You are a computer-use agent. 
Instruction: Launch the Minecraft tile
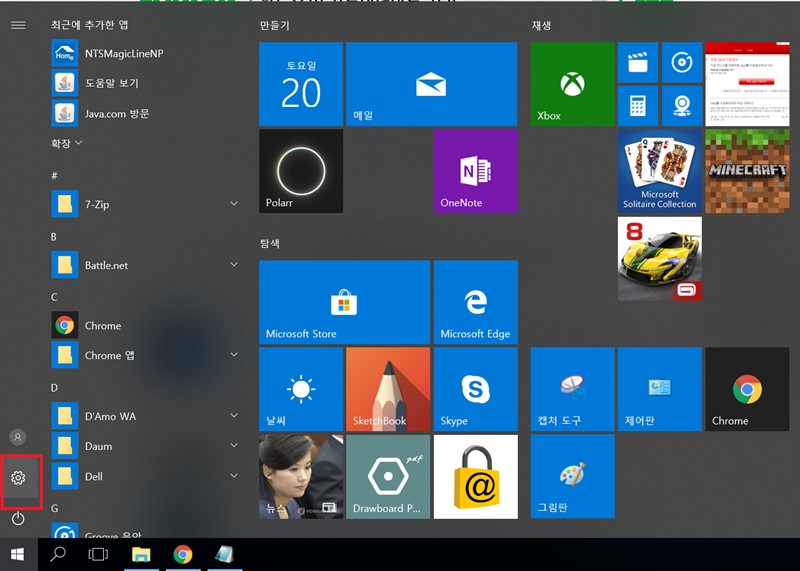pyautogui.click(x=747, y=171)
